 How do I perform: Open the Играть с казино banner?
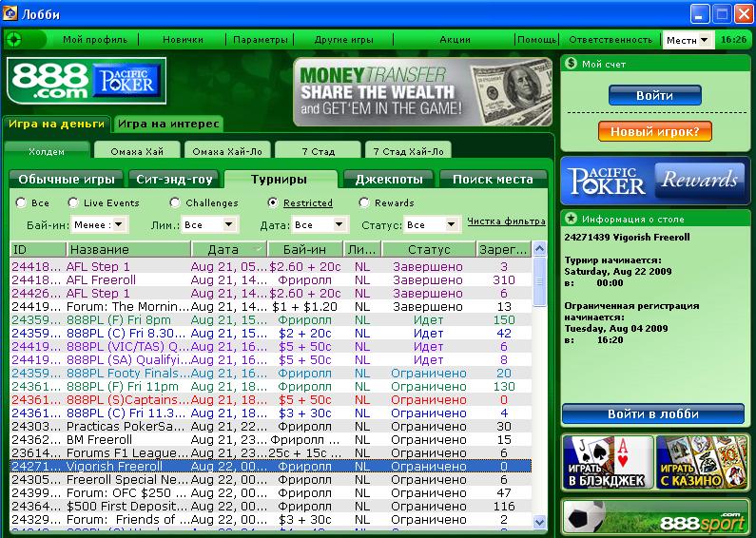click(x=703, y=462)
